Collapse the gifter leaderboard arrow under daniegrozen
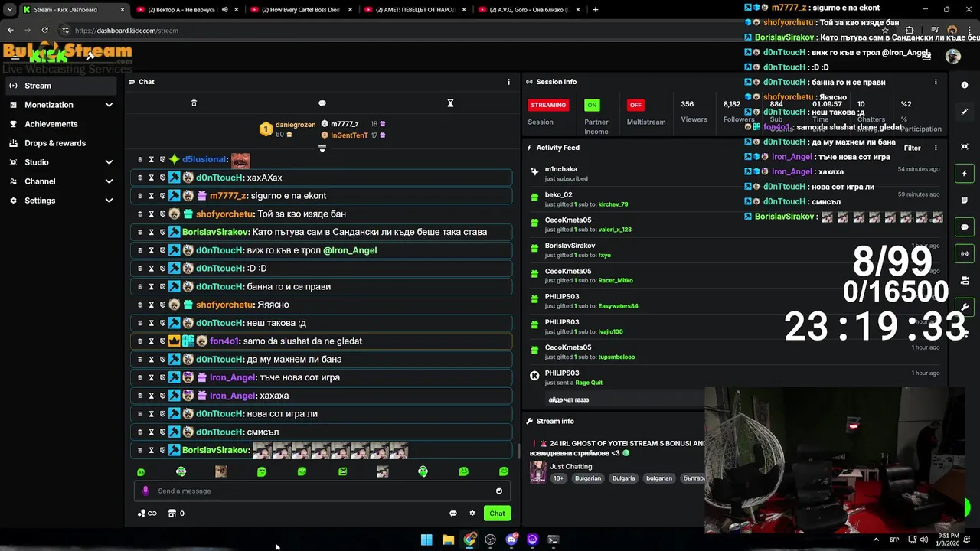The width and height of the screenshot is (980, 551). pyautogui.click(x=322, y=148)
